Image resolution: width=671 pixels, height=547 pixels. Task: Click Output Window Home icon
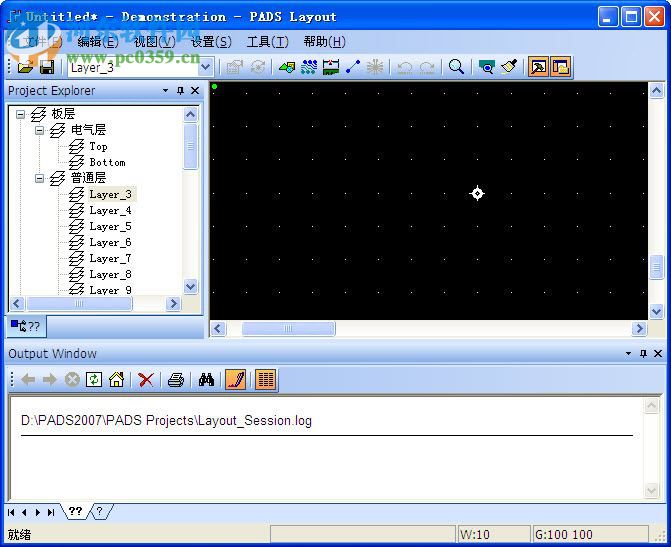116,380
